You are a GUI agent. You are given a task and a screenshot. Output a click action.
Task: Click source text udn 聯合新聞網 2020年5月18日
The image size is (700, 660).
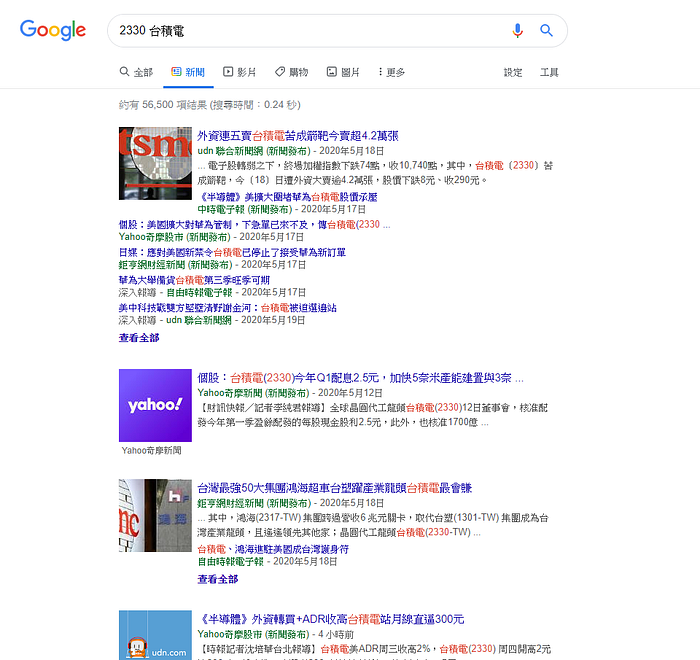click(x=291, y=151)
